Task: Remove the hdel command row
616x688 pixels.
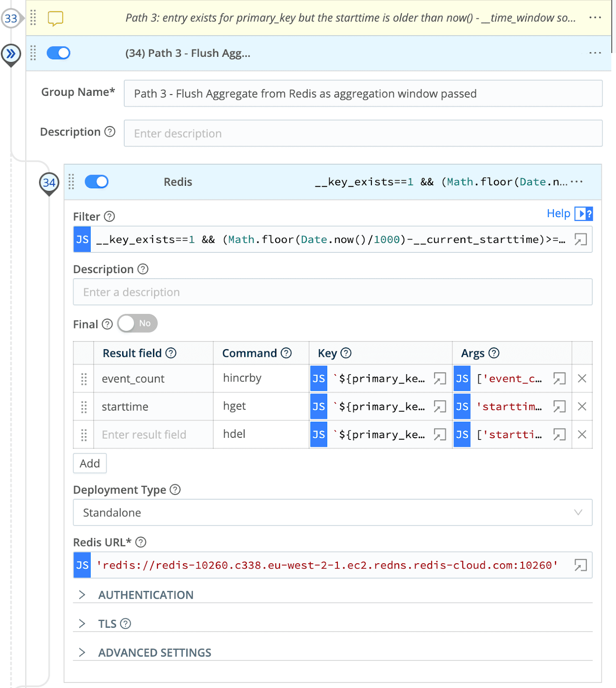Action: (582, 435)
